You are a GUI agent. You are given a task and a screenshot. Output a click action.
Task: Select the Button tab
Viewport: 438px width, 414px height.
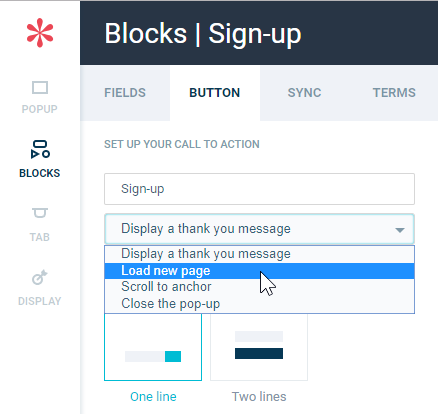[x=215, y=93]
